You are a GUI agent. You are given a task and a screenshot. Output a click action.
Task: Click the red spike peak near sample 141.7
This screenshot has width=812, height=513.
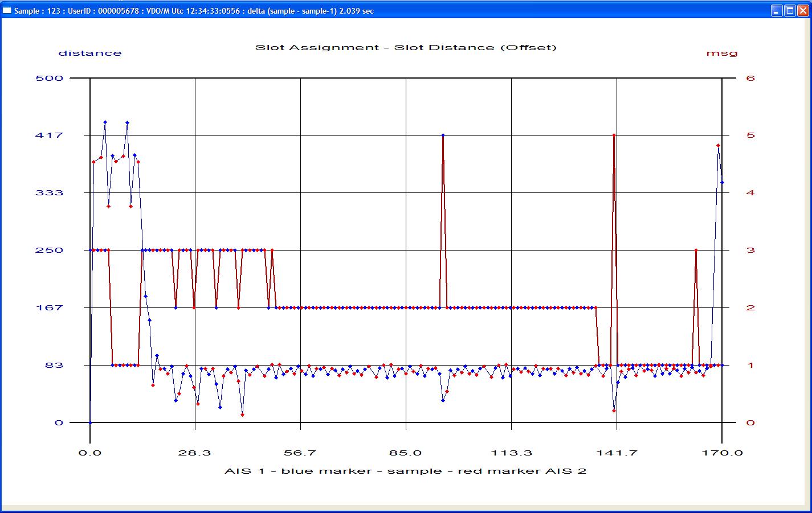(614, 135)
